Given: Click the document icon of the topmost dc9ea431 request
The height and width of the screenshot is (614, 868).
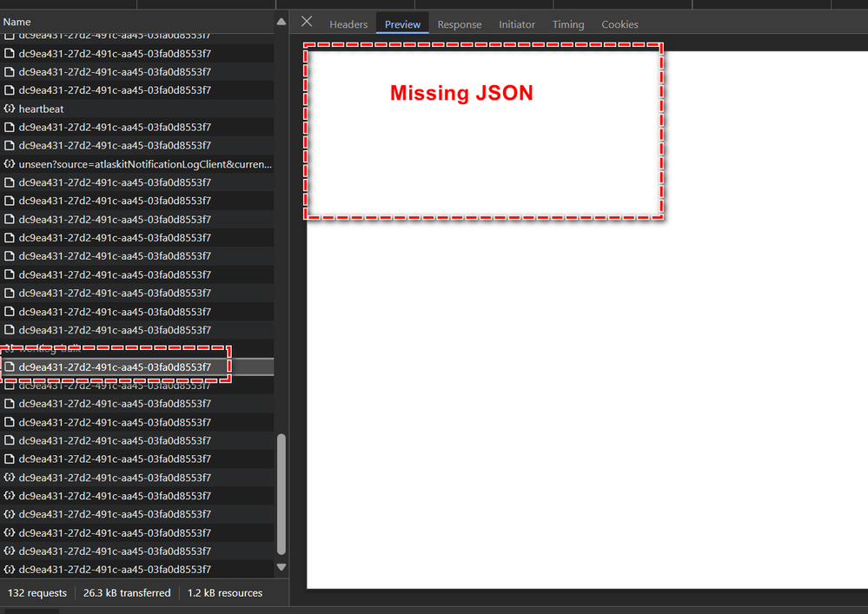Looking at the screenshot, I should click(x=8, y=35).
